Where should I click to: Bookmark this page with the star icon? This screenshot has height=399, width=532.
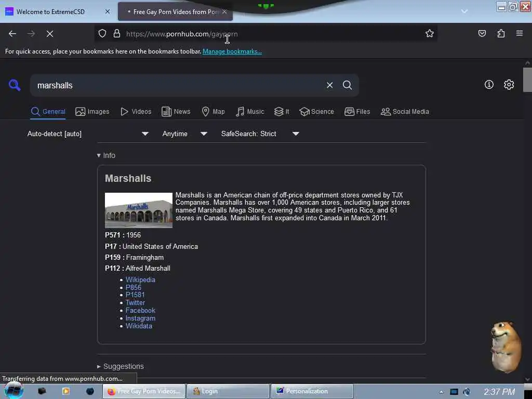pyautogui.click(x=430, y=33)
